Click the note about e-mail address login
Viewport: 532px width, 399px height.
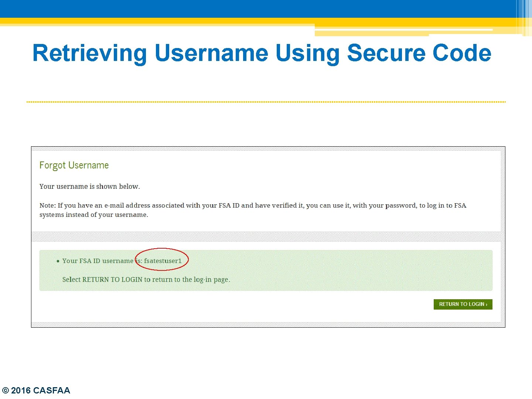click(x=253, y=210)
